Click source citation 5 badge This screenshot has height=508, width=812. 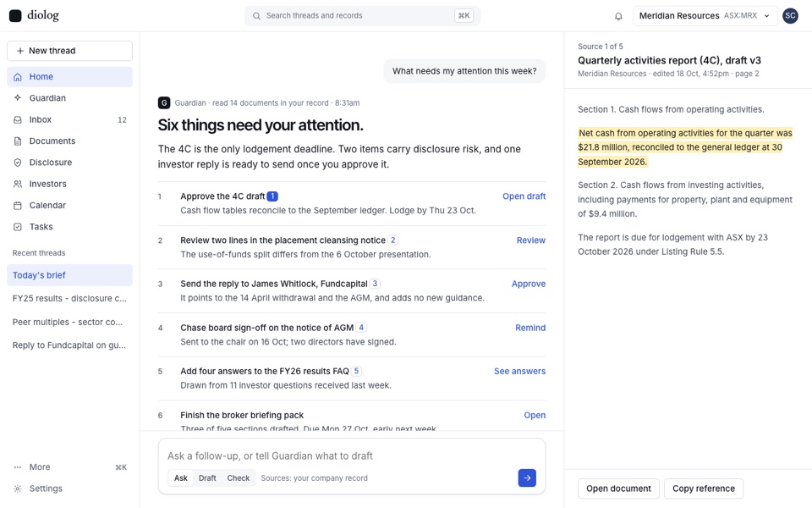click(356, 371)
